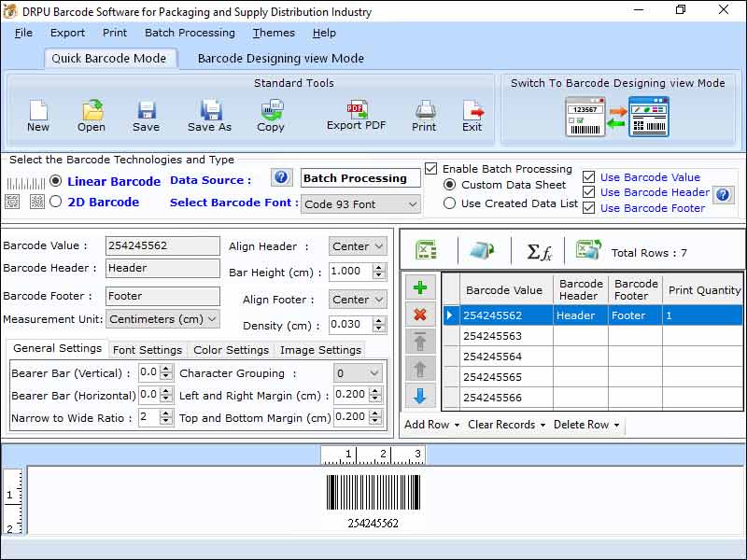Disable Enable Batch Processing
The width and height of the screenshot is (747, 560).
(x=430, y=169)
